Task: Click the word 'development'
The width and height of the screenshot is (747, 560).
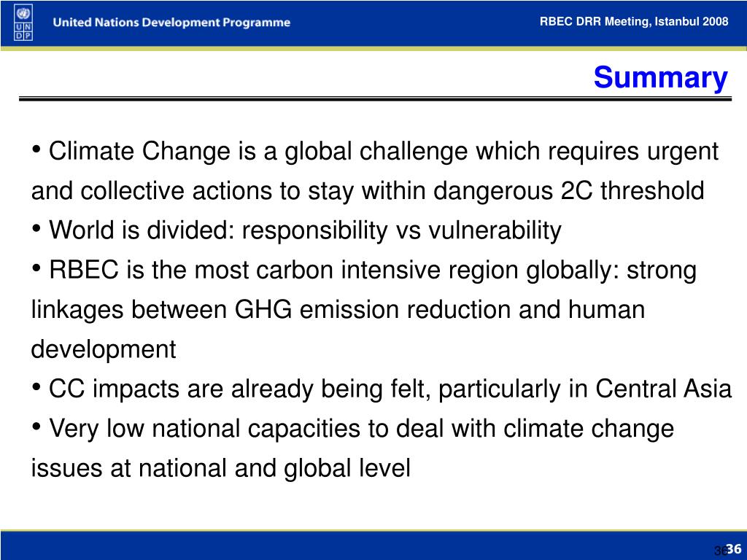Action: (104, 349)
